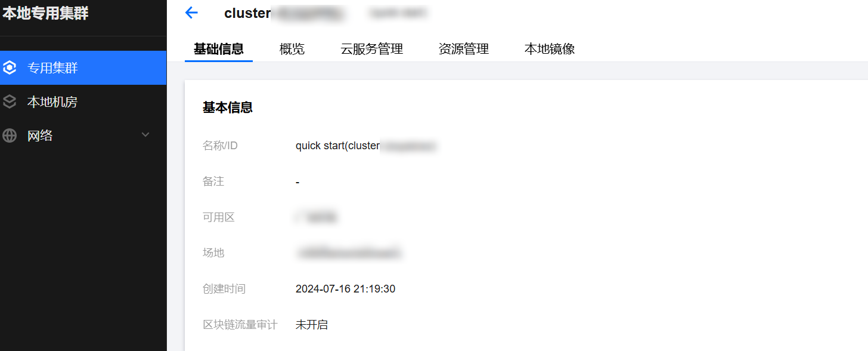Switch to the 基础信息 tab

click(x=219, y=49)
